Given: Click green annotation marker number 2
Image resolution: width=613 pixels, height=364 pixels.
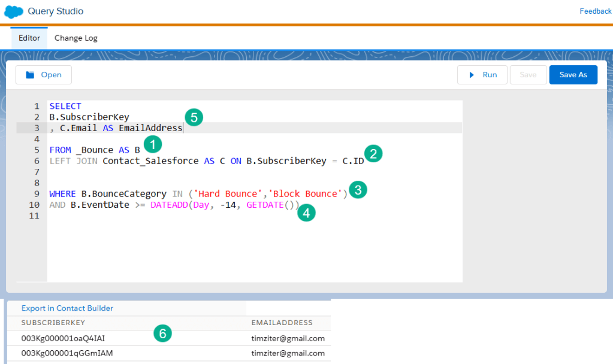Looking at the screenshot, I should [373, 154].
